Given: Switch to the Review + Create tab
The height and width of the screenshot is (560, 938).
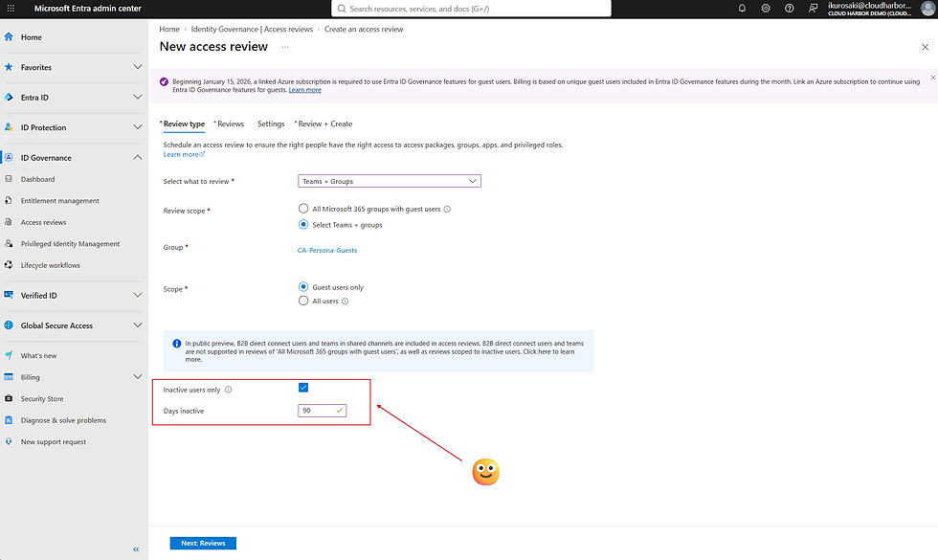Looking at the screenshot, I should pos(324,123).
